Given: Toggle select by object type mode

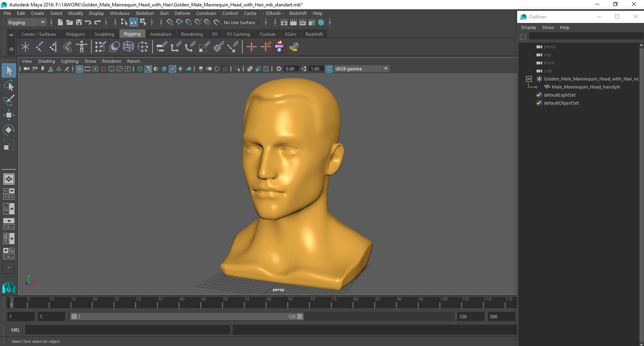Looking at the screenshot, I should pyautogui.click(x=134, y=23).
